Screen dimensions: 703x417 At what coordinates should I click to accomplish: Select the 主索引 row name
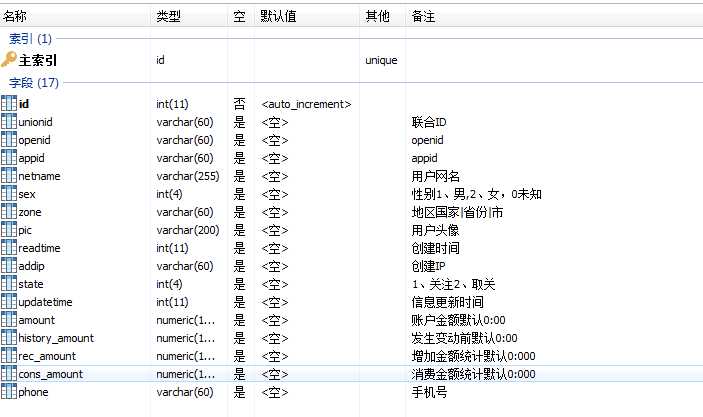tap(38, 60)
